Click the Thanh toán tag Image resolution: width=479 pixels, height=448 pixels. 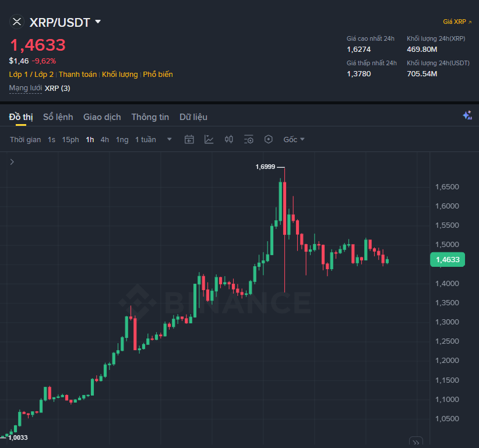tap(78, 75)
